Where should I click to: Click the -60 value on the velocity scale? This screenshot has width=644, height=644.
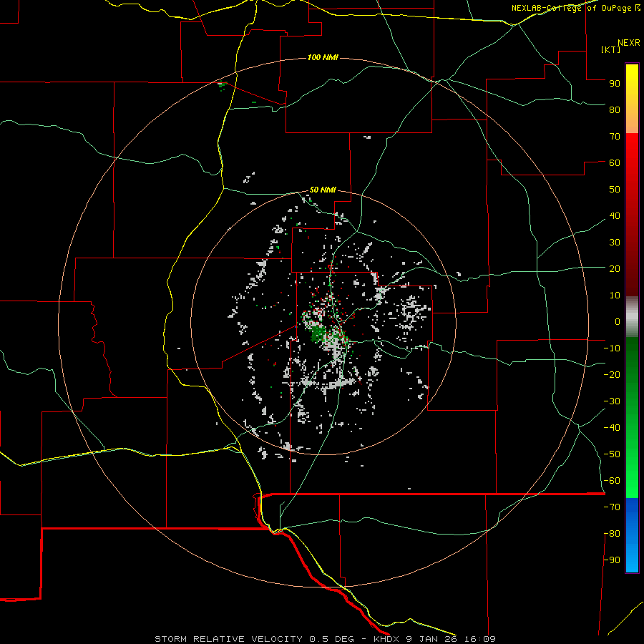pos(612,481)
